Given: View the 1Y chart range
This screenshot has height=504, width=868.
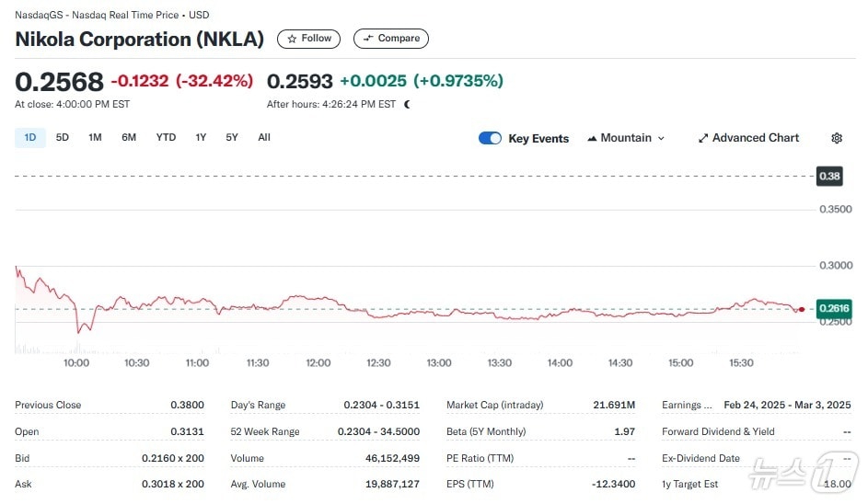Looking at the screenshot, I should click(201, 138).
